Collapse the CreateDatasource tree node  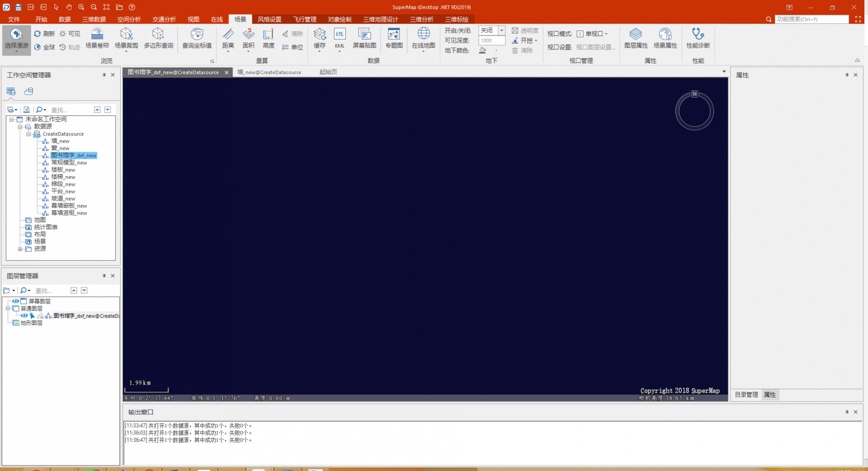28,134
